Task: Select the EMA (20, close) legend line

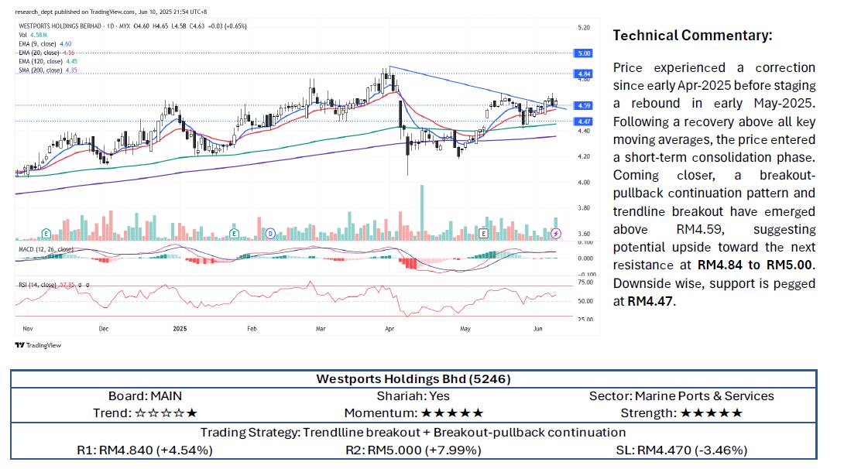Action: coord(46,53)
